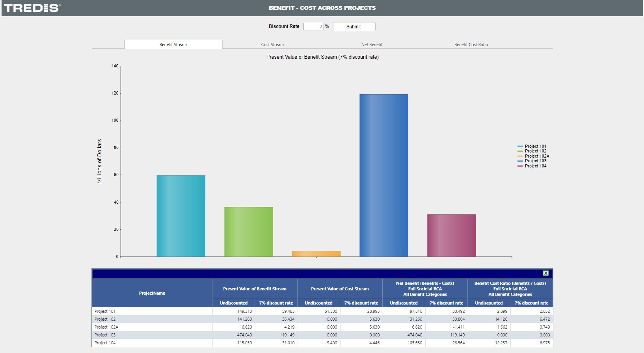Click the purple Project 104 bar
The image size is (644, 353).
(451, 236)
